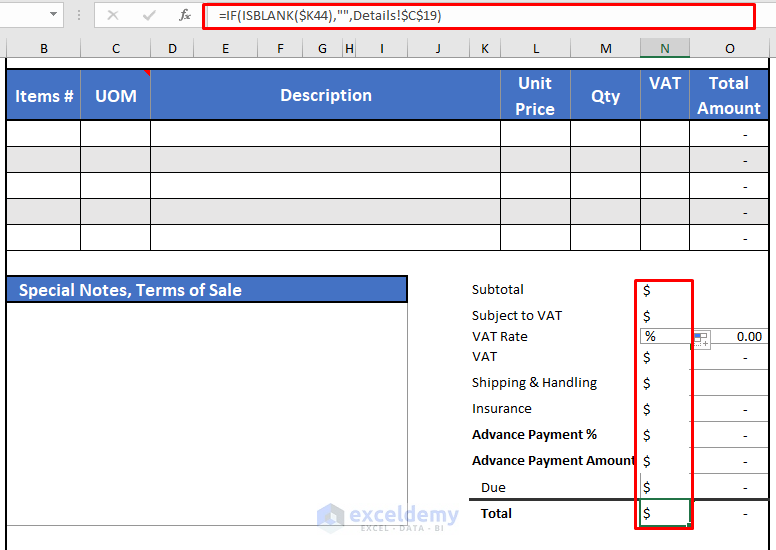Viewport: 776px width, 550px height.
Task: Select column B header
Action: pyautogui.click(x=44, y=49)
